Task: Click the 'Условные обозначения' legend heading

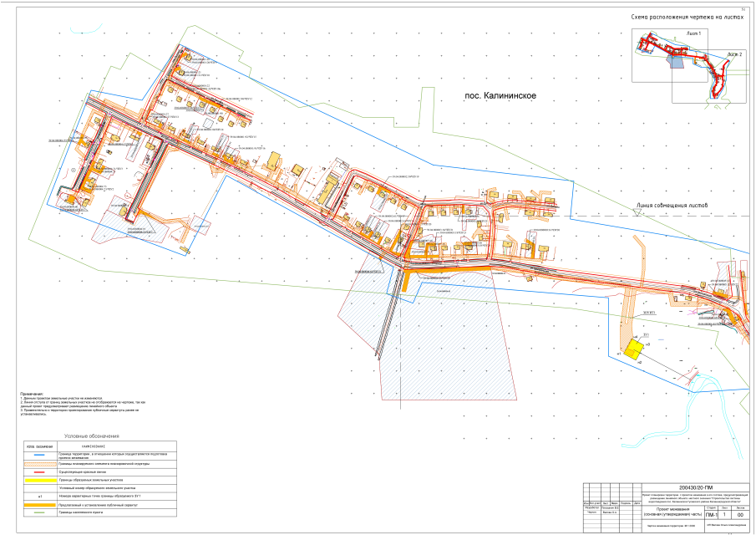Action: 92,436
